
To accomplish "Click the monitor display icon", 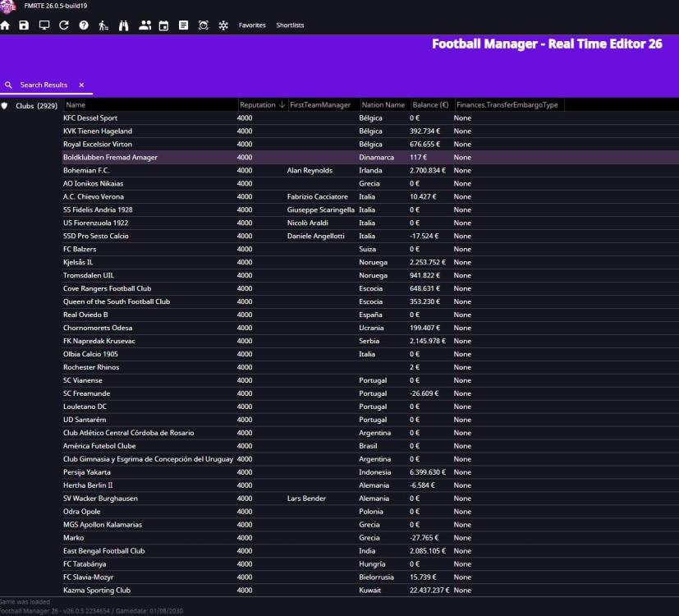I will pos(44,25).
